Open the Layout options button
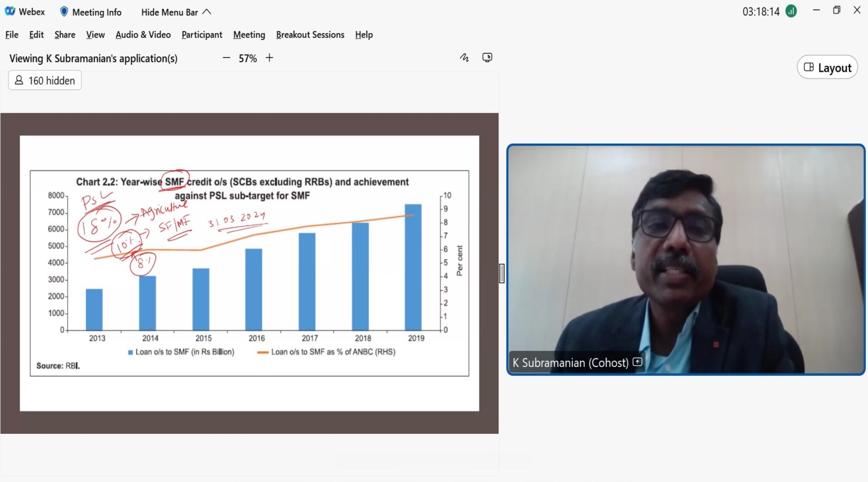 coord(827,67)
